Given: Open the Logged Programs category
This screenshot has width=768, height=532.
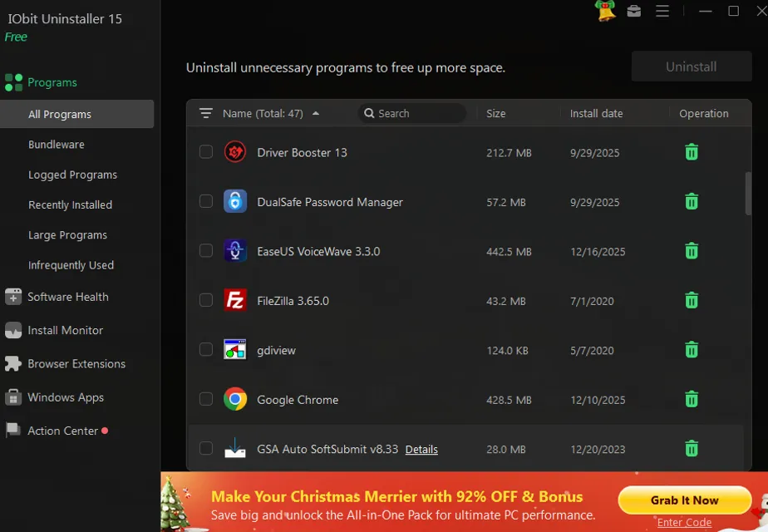Looking at the screenshot, I should 72,175.
